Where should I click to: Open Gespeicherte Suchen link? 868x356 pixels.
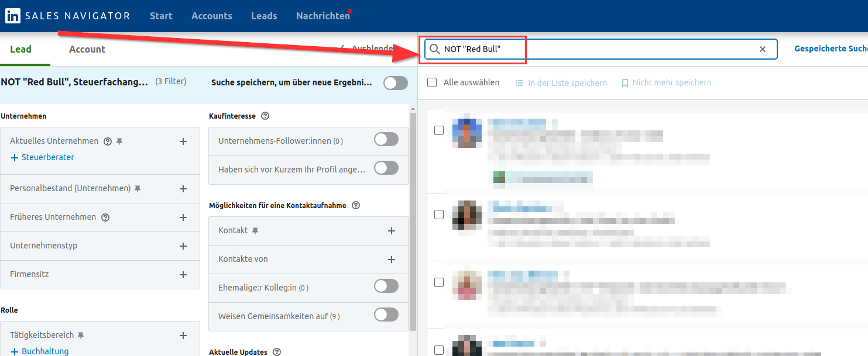click(830, 49)
